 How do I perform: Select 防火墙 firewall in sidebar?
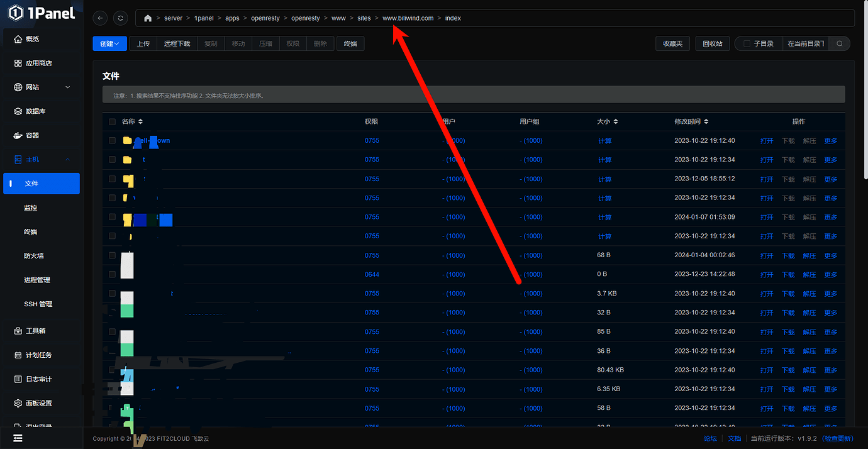(34, 256)
